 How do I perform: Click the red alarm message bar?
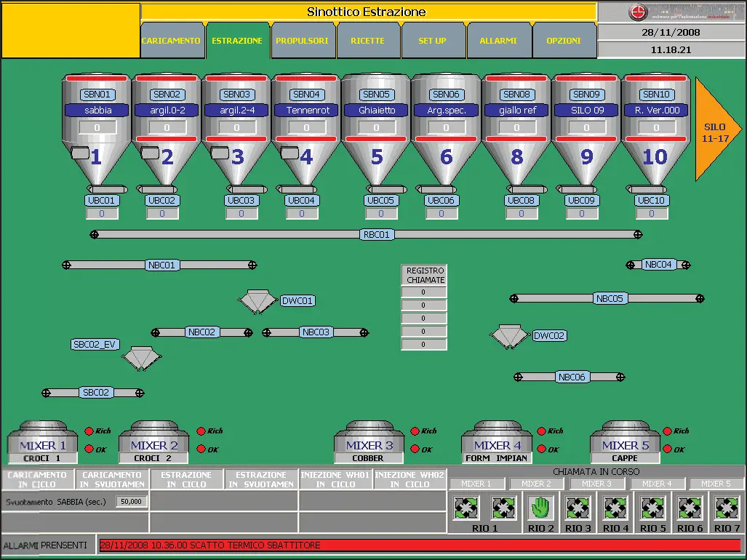click(419, 545)
